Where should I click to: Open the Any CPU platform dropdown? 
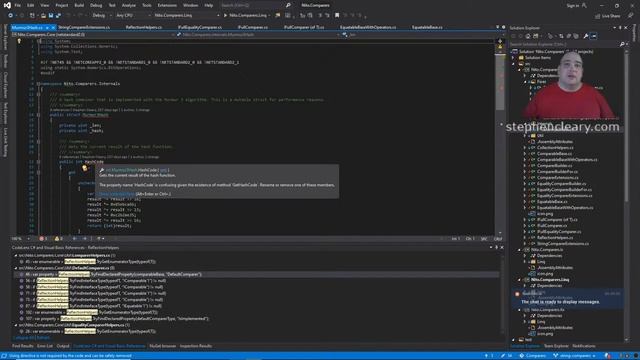(133, 16)
